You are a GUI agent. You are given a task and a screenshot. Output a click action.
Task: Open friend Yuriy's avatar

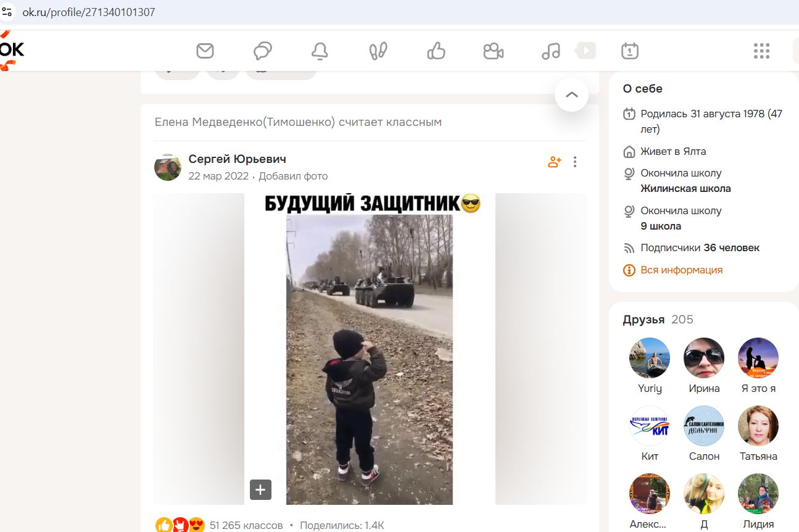pyautogui.click(x=650, y=358)
